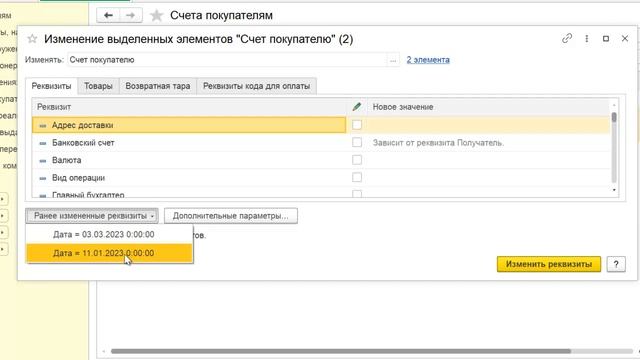Click the pencil column header icon
Image resolution: width=640 pixels, height=360 pixels.
(x=357, y=107)
